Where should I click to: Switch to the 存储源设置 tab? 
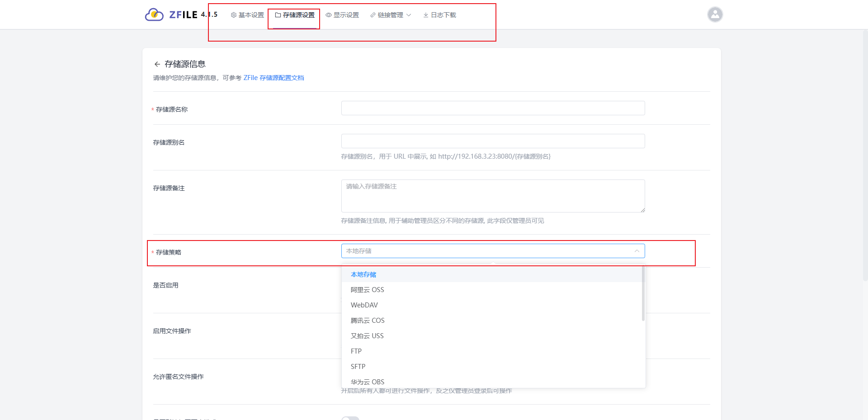point(295,15)
